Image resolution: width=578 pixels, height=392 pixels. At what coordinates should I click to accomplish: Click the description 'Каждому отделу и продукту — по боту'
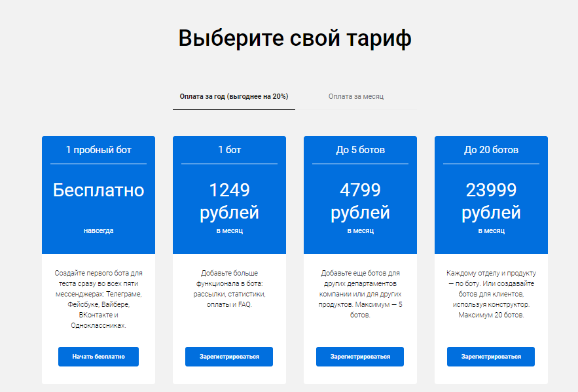491,294
